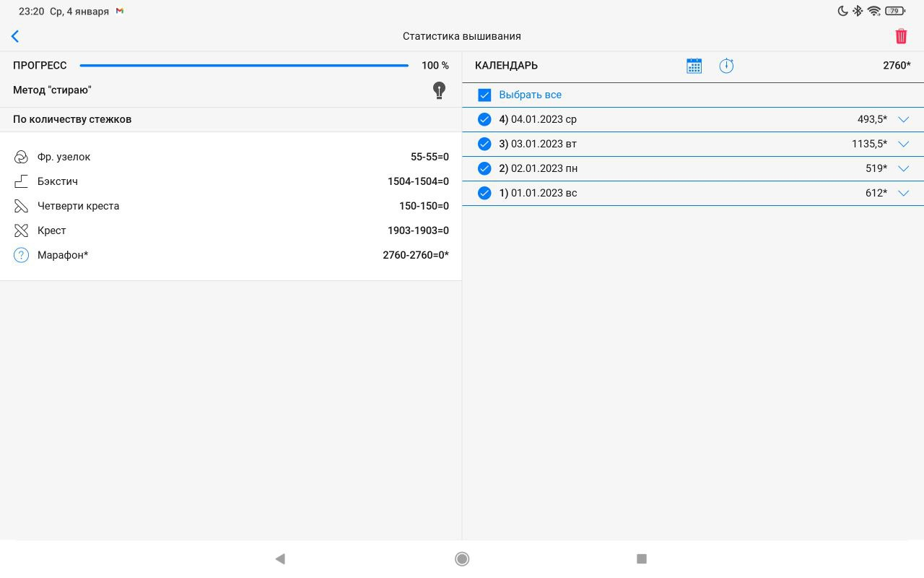Open the stopwatch timer icon
The width and height of the screenshot is (924, 578).
coord(726,66)
